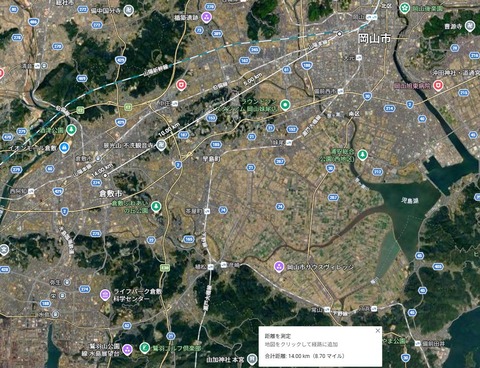Viewport: 480px width, 368px height.
Task: Select the 山加神社 本宮 shrine marker
Action: coord(253,359)
